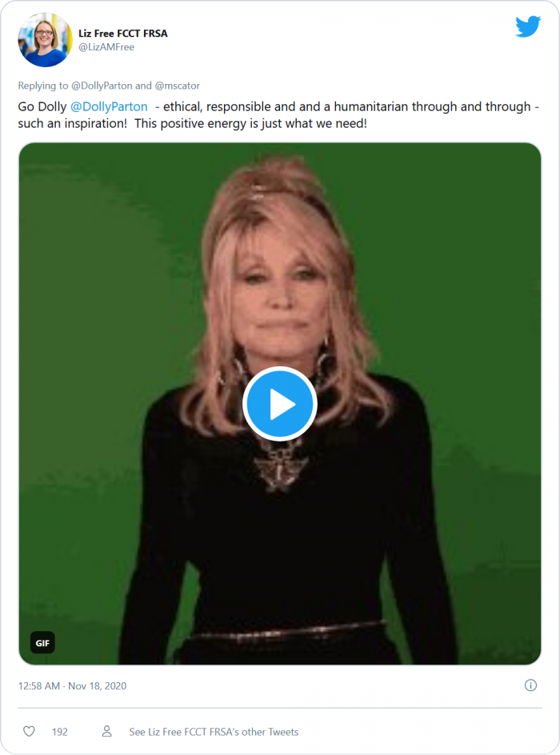Viewport: 560px width, 755px height.
Task: Open Liz Free's profile avatar
Action: coord(46,40)
